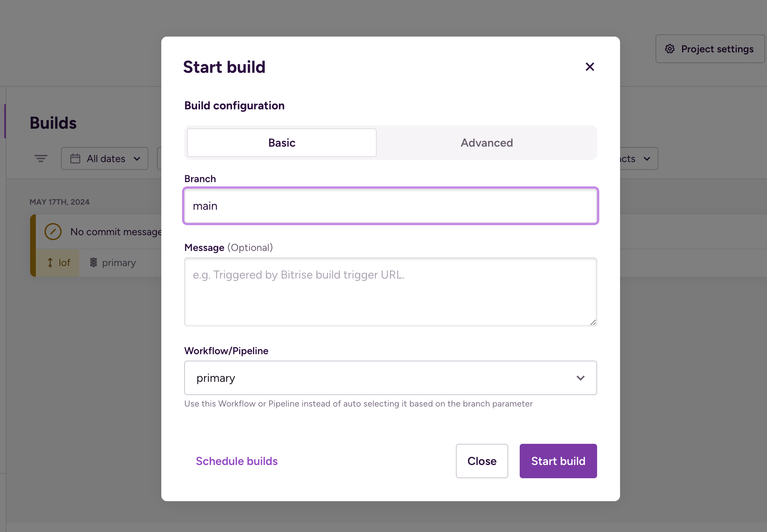Click inside the optional Message textarea
This screenshot has width=767, height=532.
(x=390, y=291)
